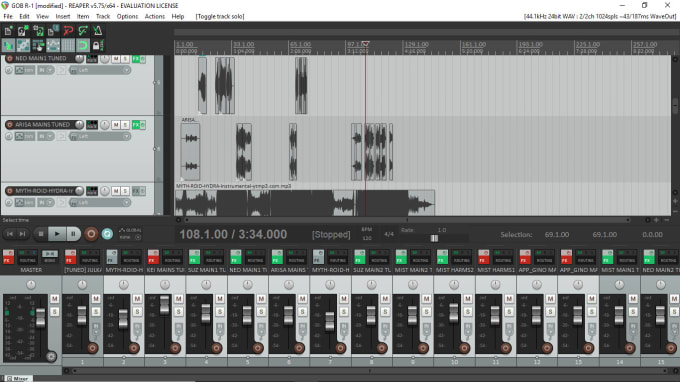Mute the ARISA MAINS TUNED track

pyautogui.click(x=116, y=125)
